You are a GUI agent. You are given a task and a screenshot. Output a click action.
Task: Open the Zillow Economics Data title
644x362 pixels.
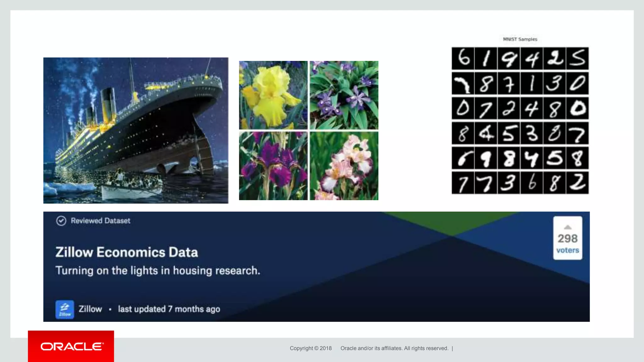pos(127,252)
